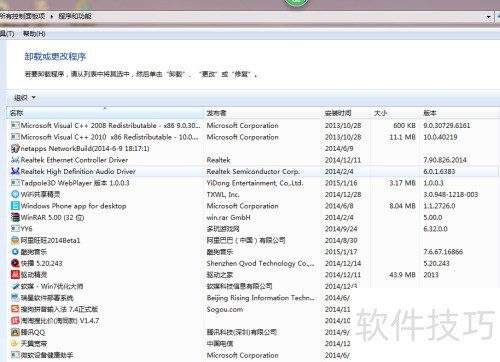Select Microsoft Visual C++ 2008 Redistributable name

point(110,125)
